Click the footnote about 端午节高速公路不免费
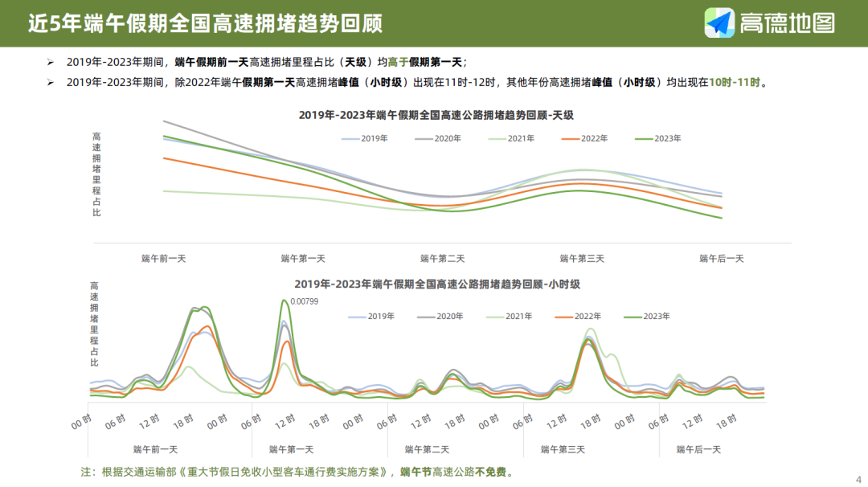 point(298,472)
